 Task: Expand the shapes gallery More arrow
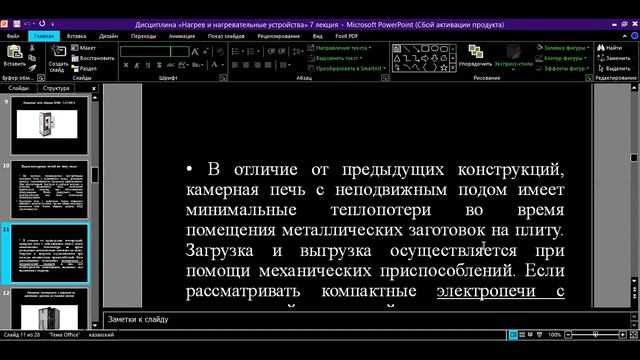pyautogui.click(x=453, y=68)
